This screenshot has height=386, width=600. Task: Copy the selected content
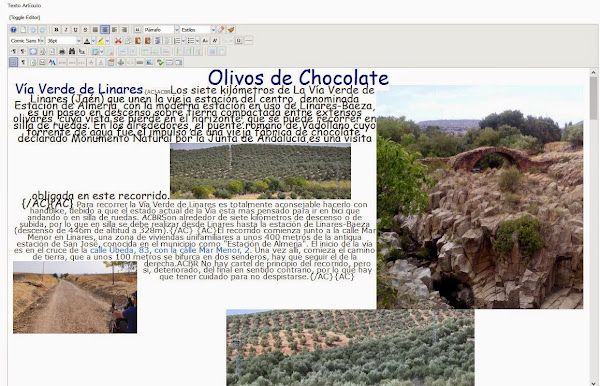[128, 41]
